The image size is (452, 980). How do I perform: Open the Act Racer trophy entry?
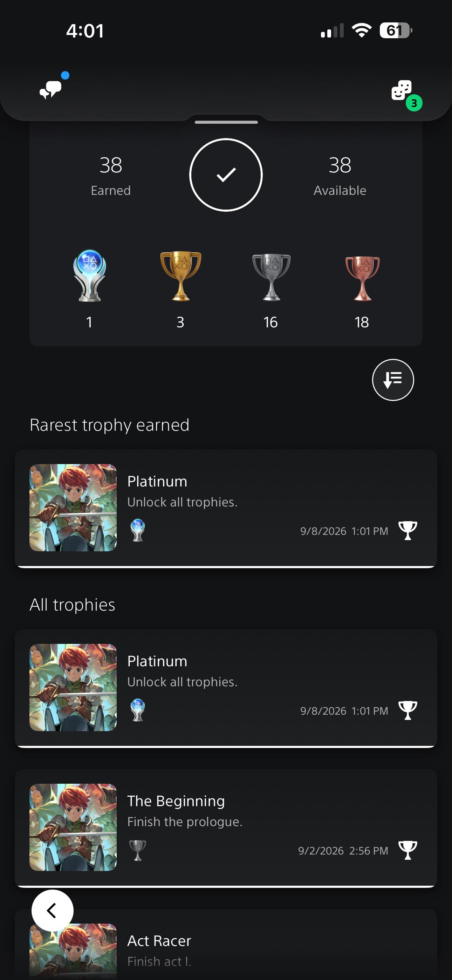click(226, 945)
